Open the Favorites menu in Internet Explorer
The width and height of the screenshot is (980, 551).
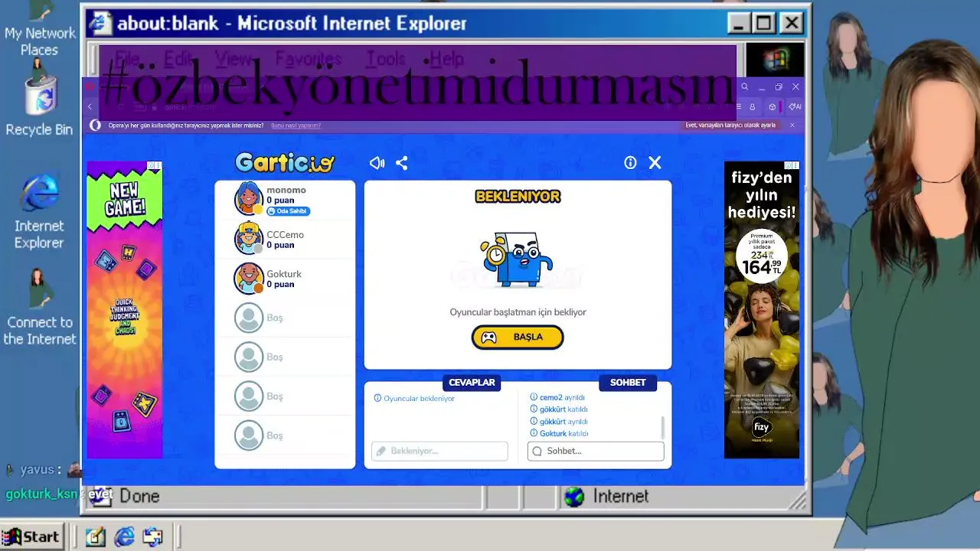309,59
